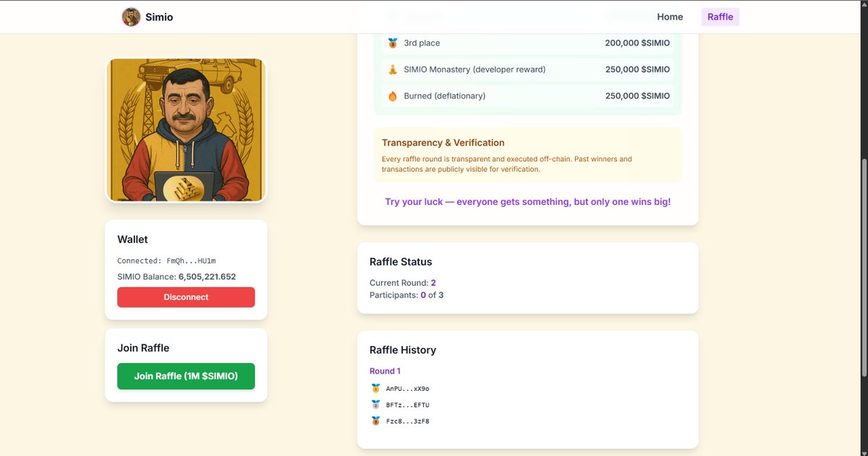Click second place address BFTz...EFTU
The width and height of the screenshot is (868, 456).
coord(408,405)
